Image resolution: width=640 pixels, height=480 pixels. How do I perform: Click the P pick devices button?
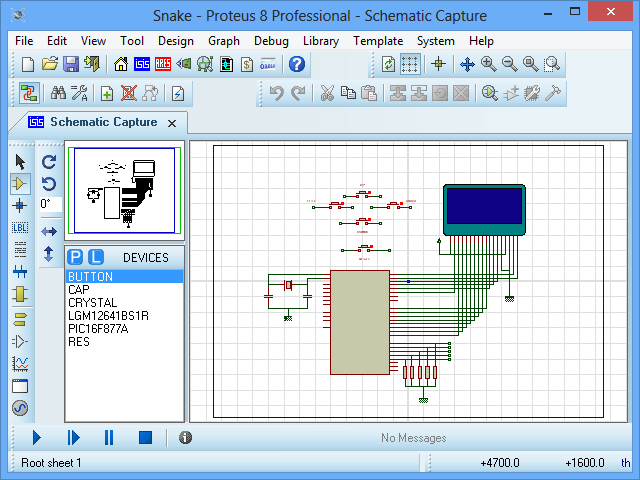point(75,257)
